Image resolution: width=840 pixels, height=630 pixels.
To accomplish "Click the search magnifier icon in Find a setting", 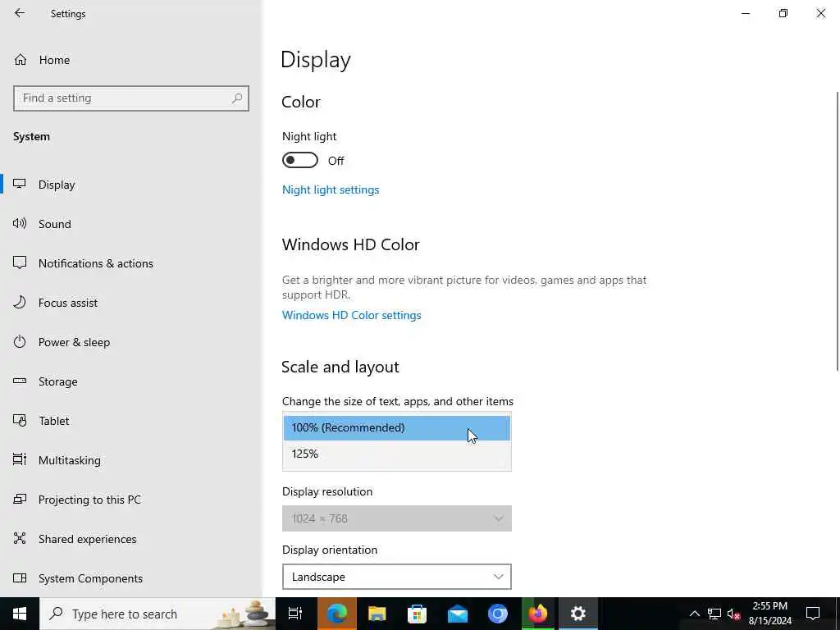I will point(237,98).
